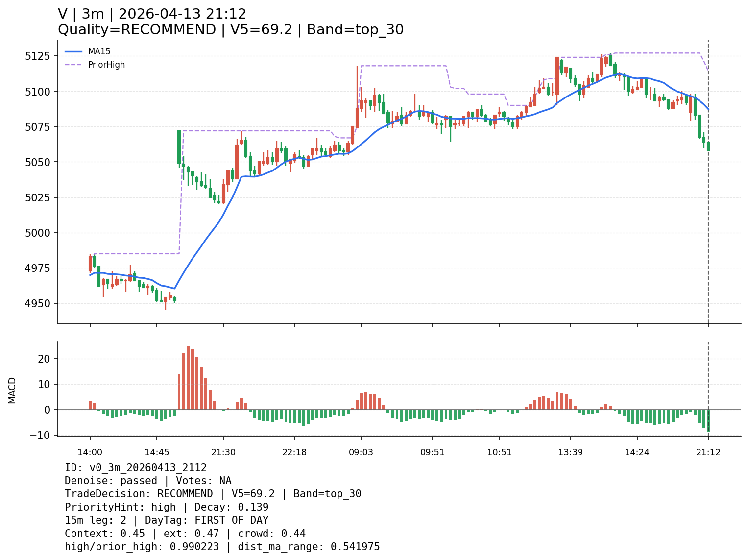Click the 09:03 time label on x-axis
Viewport: 748px width, 560px height.
(x=361, y=452)
